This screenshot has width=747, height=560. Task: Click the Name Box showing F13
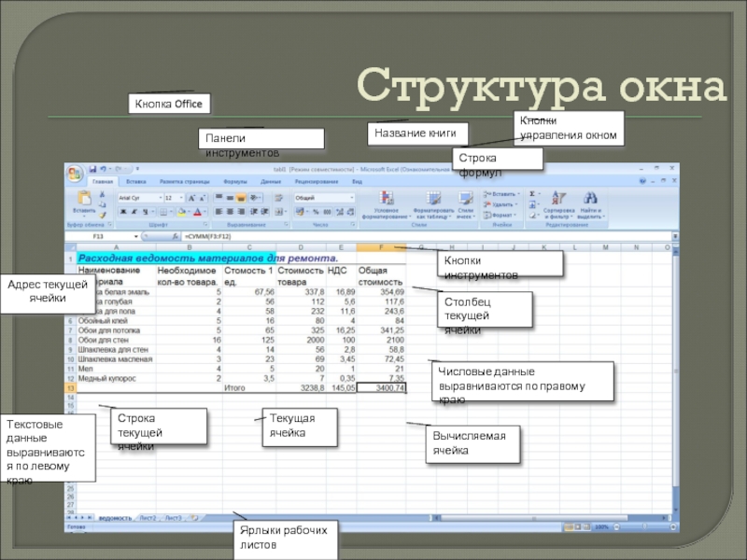point(98,237)
